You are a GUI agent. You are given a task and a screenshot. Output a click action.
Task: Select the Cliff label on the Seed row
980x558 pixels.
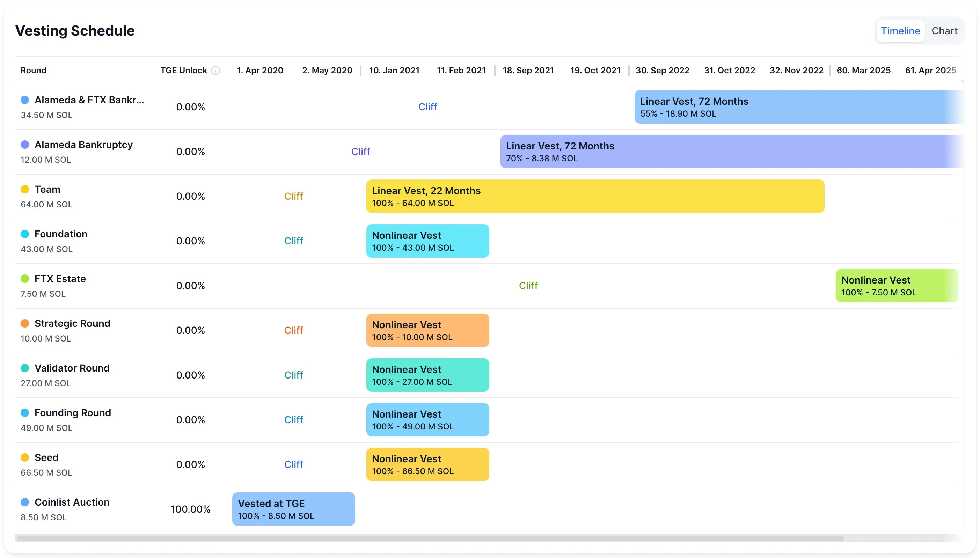(294, 464)
